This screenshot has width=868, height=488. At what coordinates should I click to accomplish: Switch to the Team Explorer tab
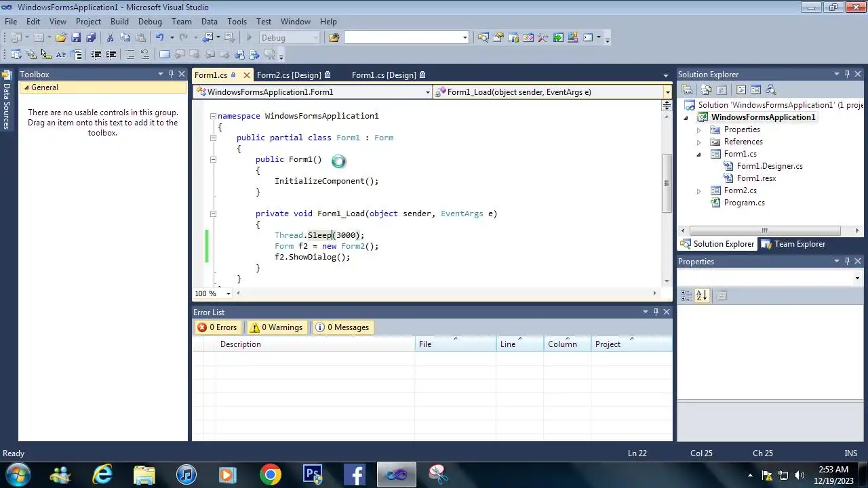coord(793,244)
